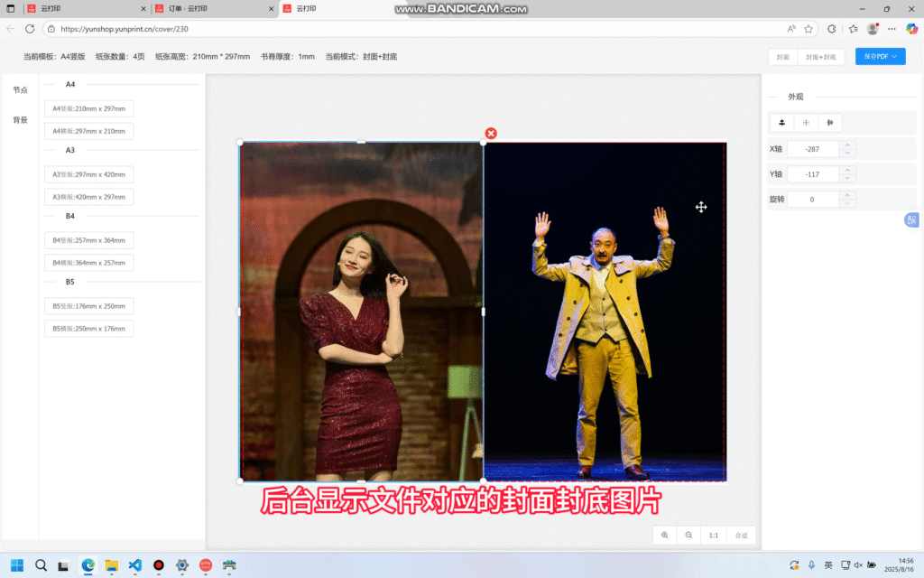Select template B4竖版 257mm x 364mm
Image resolution: width=924 pixels, height=578 pixels.
click(89, 240)
